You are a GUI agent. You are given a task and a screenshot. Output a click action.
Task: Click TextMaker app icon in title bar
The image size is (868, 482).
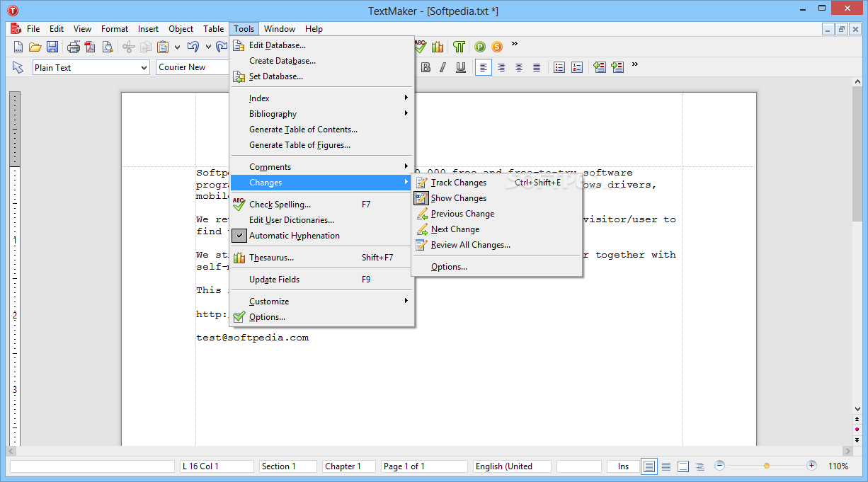[12, 10]
